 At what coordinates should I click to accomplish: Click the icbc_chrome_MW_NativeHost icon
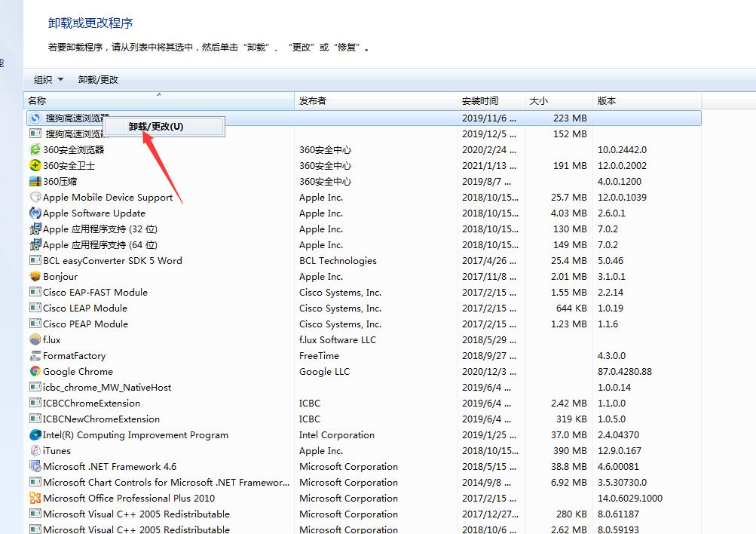pyautogui.click(x=35, y=387)
